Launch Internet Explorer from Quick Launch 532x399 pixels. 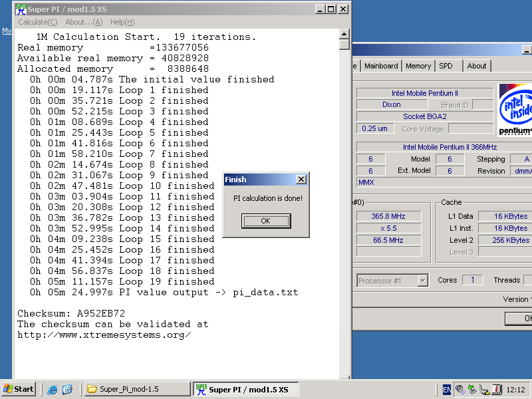[53, 389]
